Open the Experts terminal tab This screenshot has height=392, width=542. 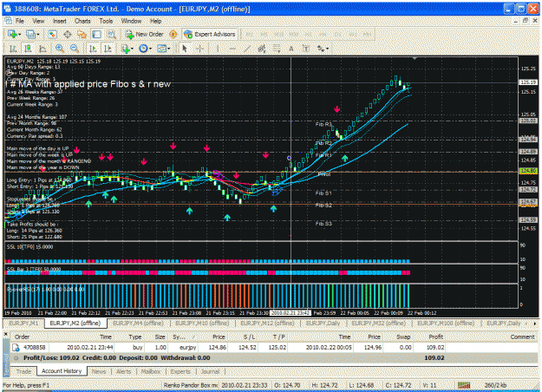(x=180, y=371)
